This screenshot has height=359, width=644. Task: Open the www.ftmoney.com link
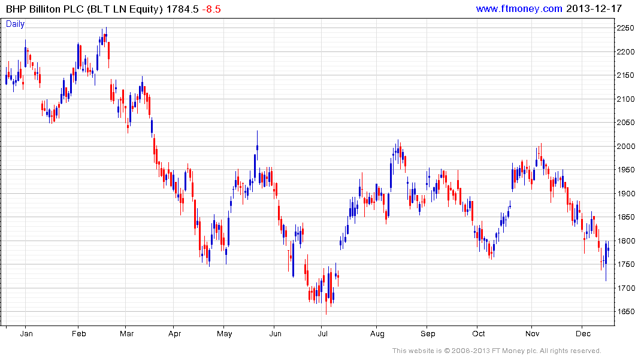519,8
